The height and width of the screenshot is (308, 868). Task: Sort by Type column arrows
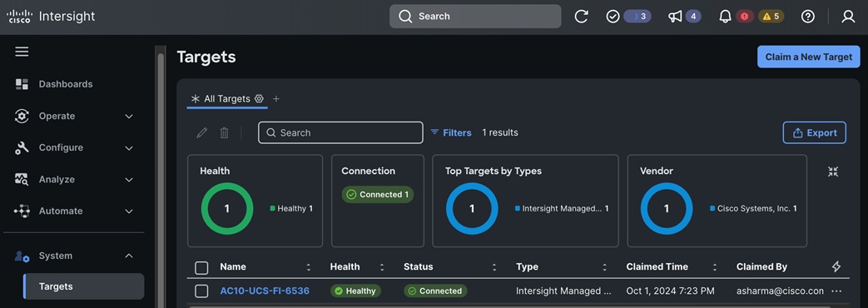click(x=604, y=267)
